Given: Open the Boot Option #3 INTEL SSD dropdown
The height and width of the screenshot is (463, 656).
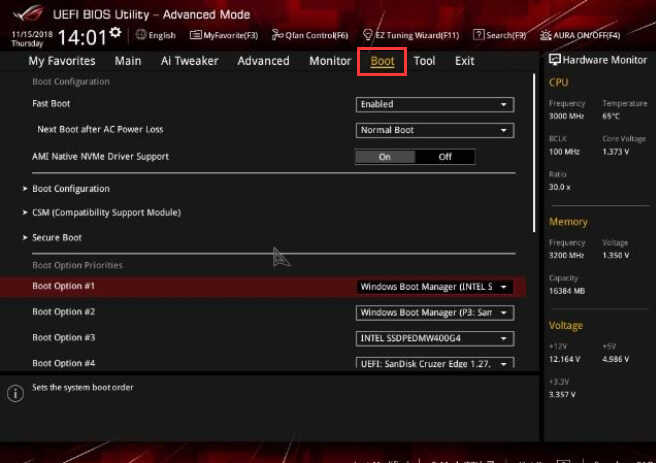Looking at the screenshot, I should coord(435,338).
